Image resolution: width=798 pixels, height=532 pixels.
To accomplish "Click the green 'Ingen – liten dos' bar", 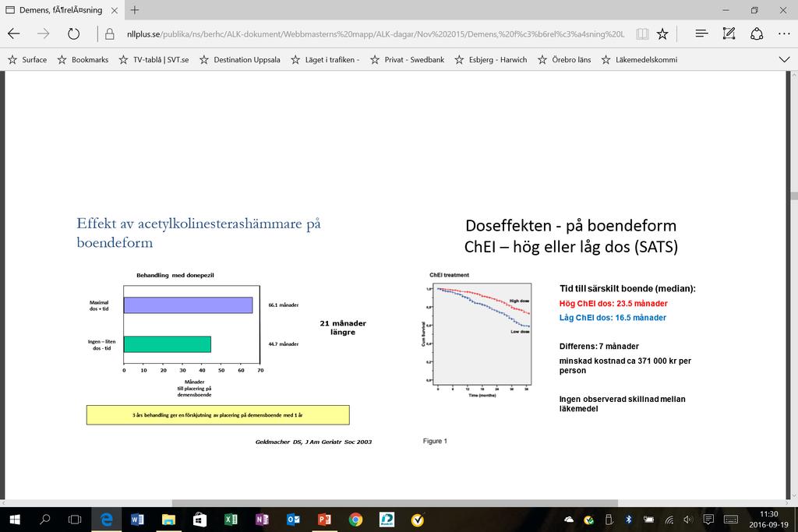I will point(168,344).
